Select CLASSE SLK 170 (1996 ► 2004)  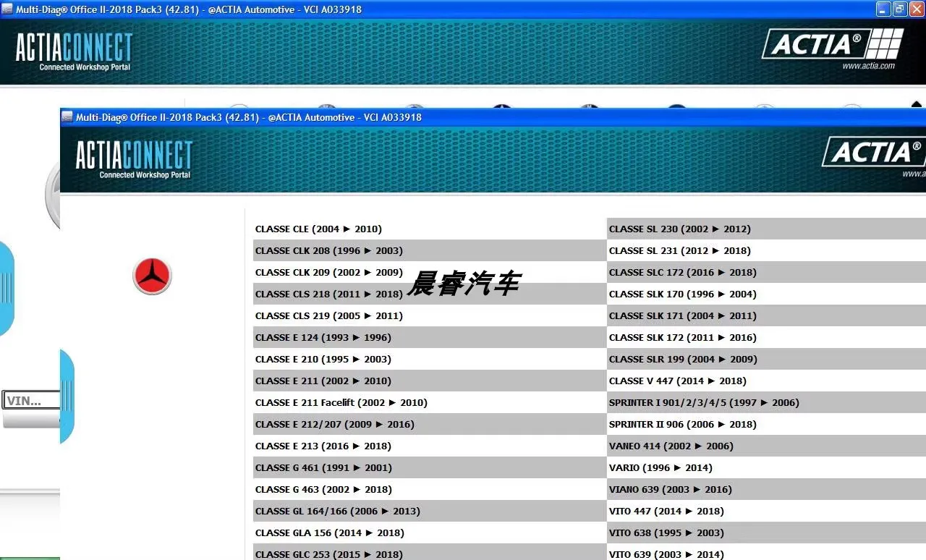(766, 294)
